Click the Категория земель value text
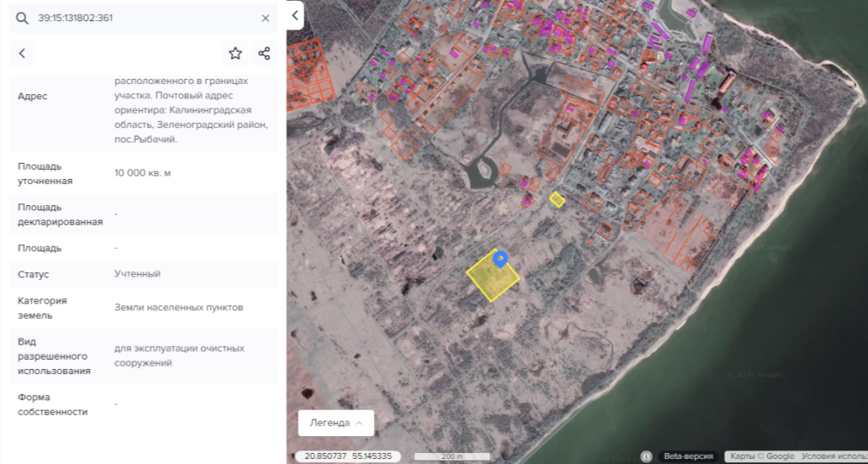 pyautogui.click(x=179, y=307)
